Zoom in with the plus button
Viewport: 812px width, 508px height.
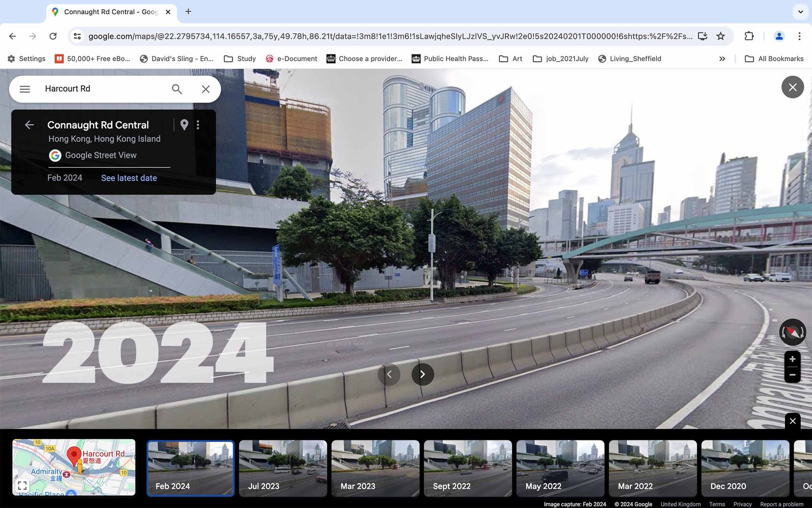tap(792, 359)
